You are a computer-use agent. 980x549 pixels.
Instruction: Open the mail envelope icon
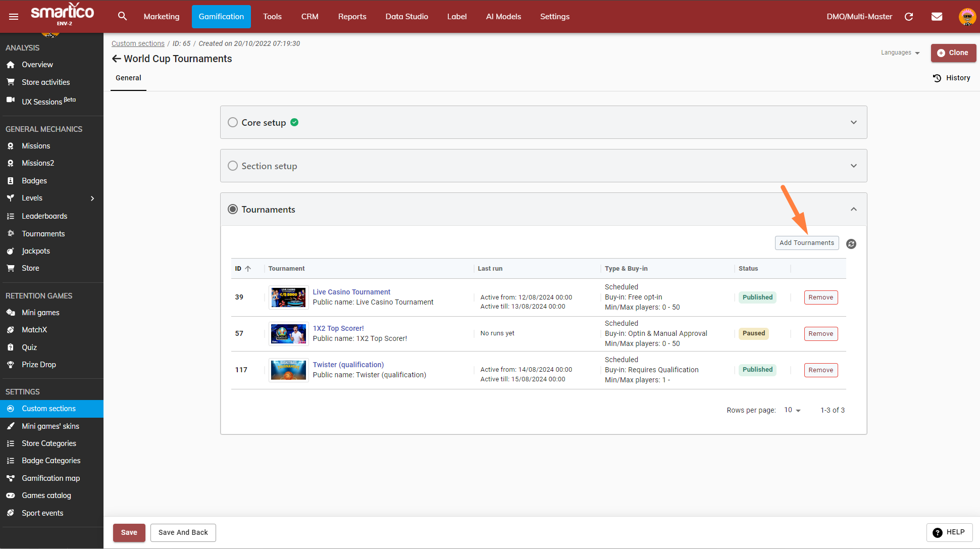coord(937,17)
